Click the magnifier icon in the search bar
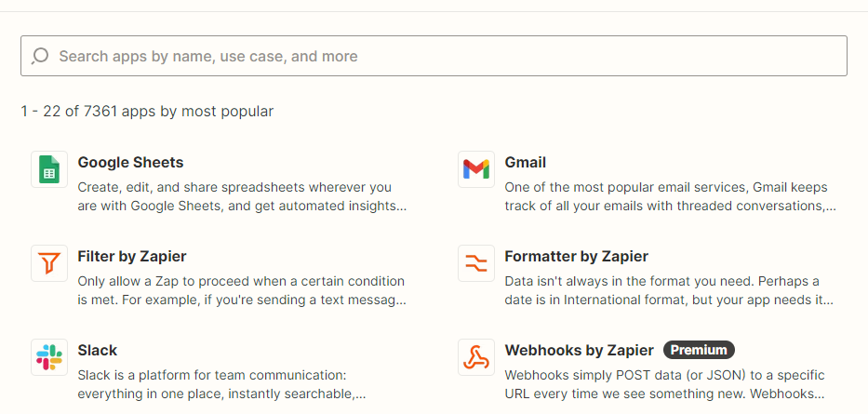 [x=40, y=56]
